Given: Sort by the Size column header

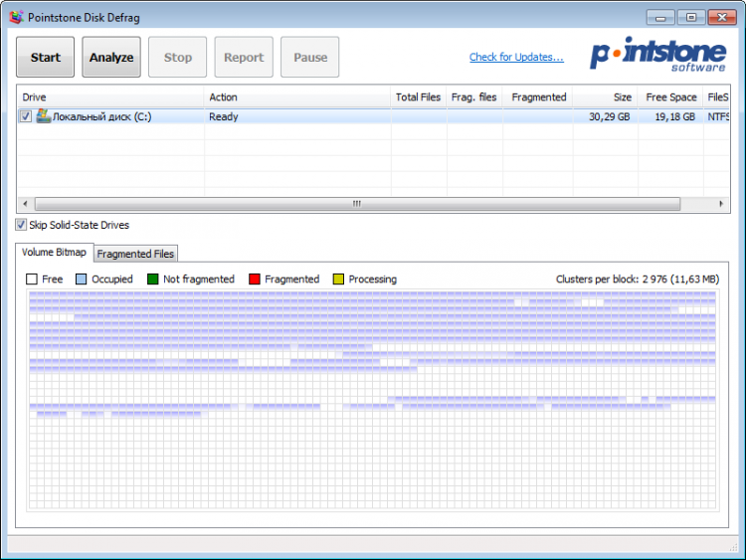Looking at the screenshot, I should (605, 97).
